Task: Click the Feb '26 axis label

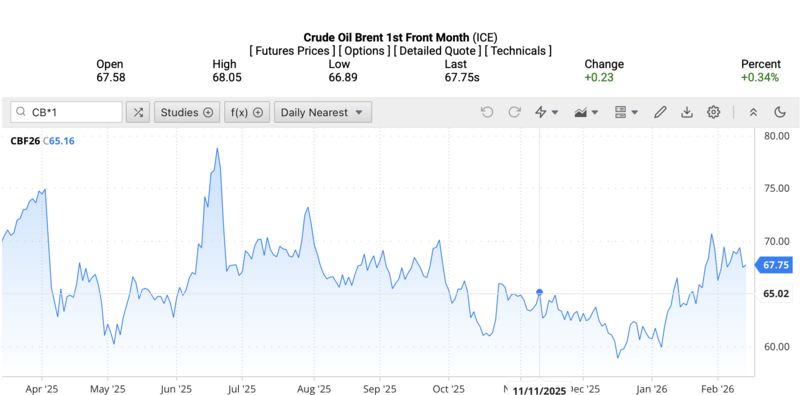Action: pyautogui.click(x=717, y=389)
